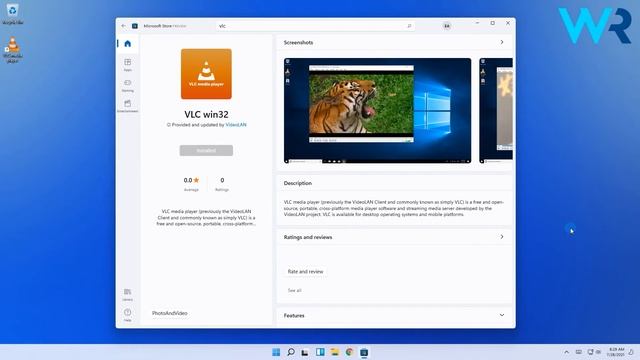Click the See all reviews link

click(294, 290)
